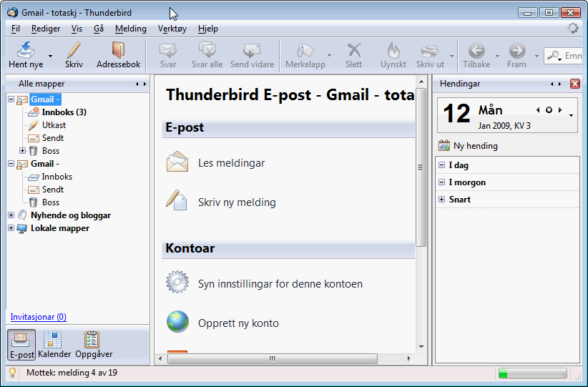This screenshot has height=387, width=588.
Task: Open the Gå menu
Action: coord(99,29)
